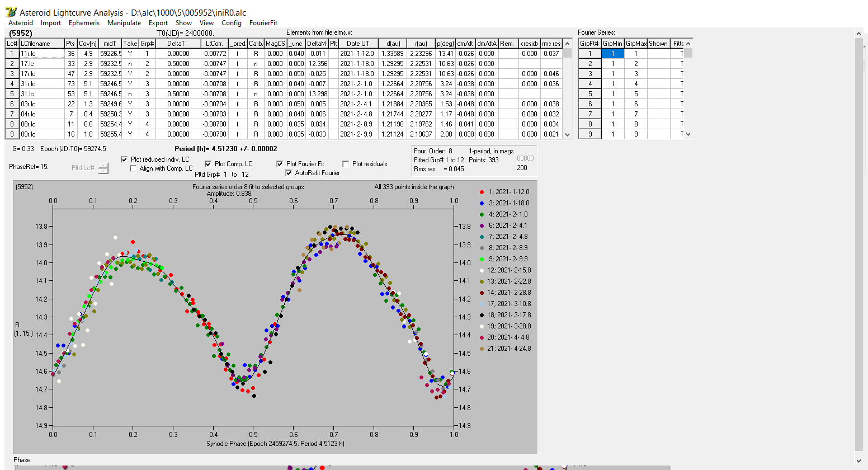The height and width of the screenshot is (470, 868).
Task: Toggle Plot reduced indiv. LC checkbox
Action: (x=124, y=159)
